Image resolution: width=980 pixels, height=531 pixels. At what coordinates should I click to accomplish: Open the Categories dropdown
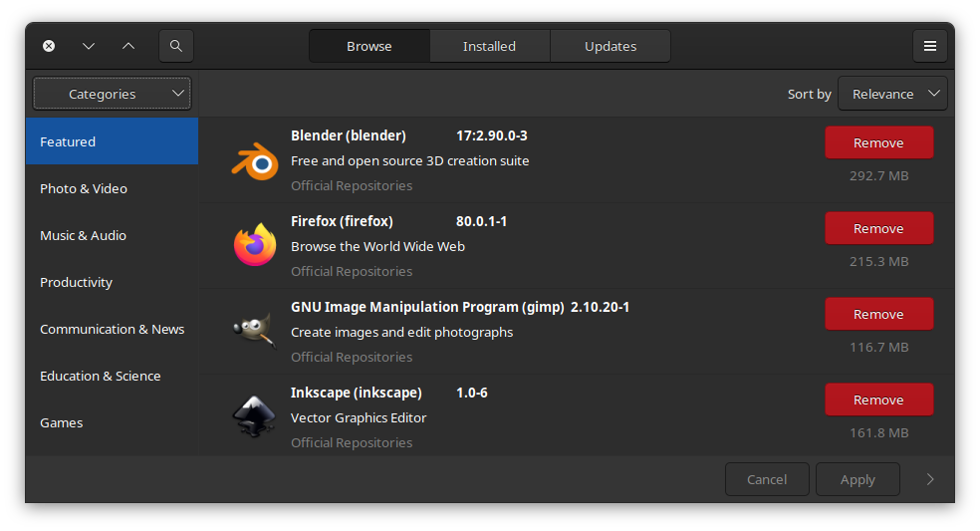[112, 94]
